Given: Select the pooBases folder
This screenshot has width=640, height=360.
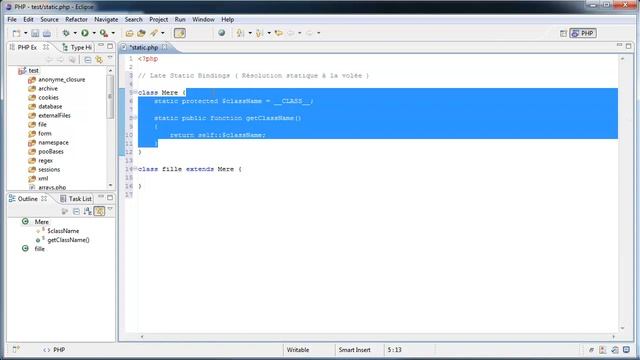Looking at the screenshot, I should coord(46,151).
